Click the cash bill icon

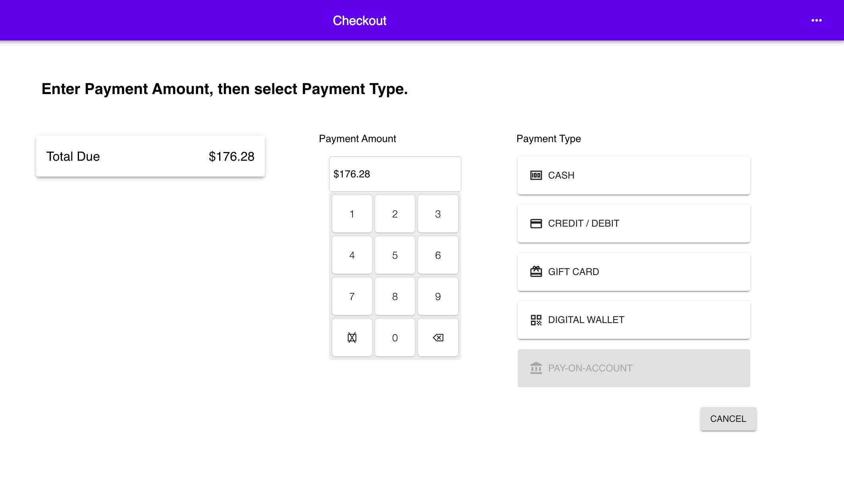(536, 175)
